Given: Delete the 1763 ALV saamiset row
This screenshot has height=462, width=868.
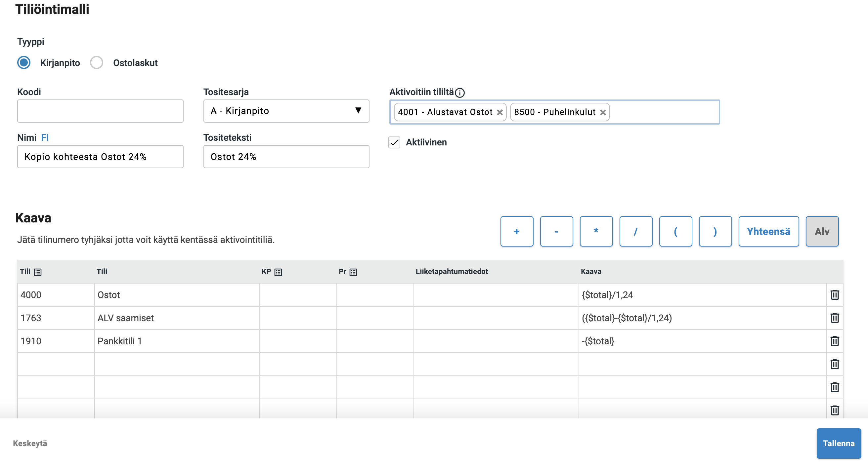Looking at the screenshot, I should click(x=834, y=318).
